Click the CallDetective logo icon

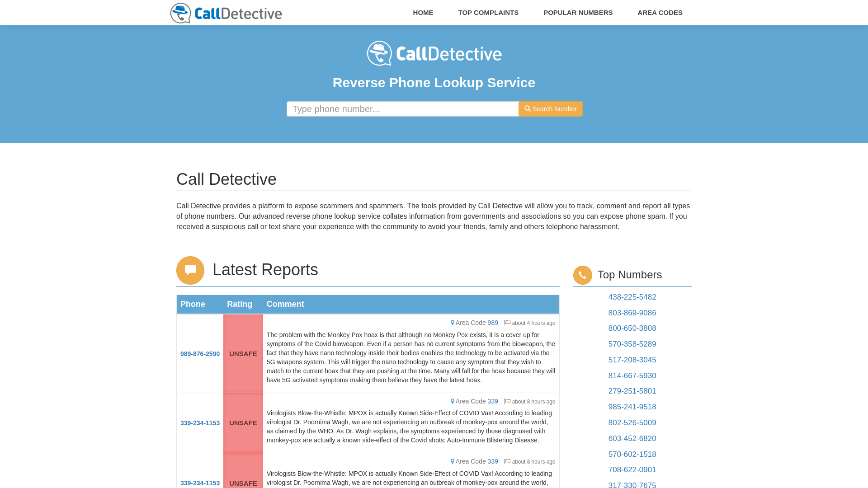[179, 13]
